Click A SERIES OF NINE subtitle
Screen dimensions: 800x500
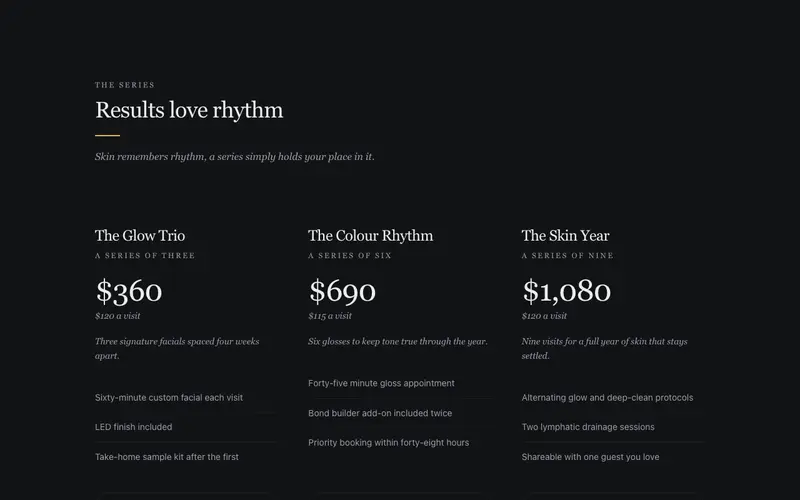pyautogui.click(x=567, y=255)
